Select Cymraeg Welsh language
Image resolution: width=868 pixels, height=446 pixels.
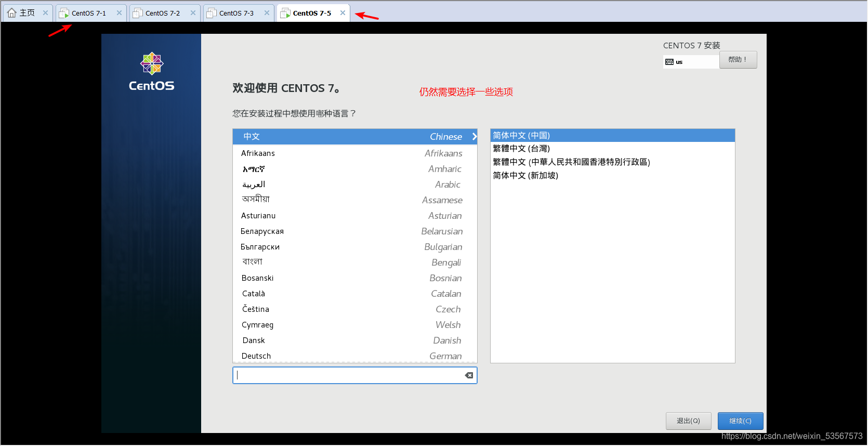point(355,325)
